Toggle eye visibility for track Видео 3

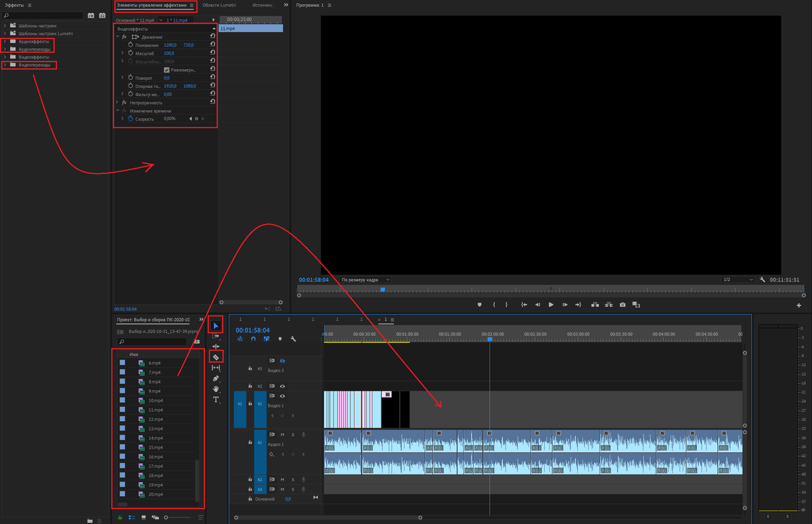(282, 361)
